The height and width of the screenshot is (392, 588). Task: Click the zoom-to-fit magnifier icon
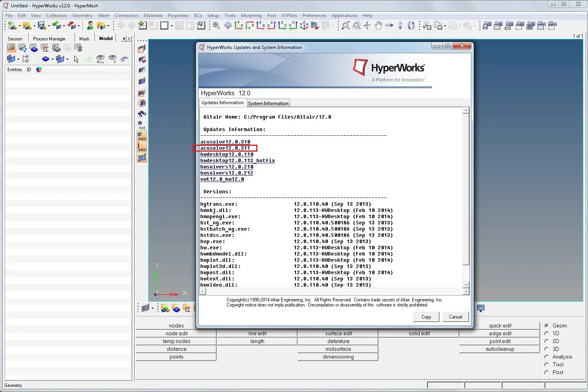point(217,26)
